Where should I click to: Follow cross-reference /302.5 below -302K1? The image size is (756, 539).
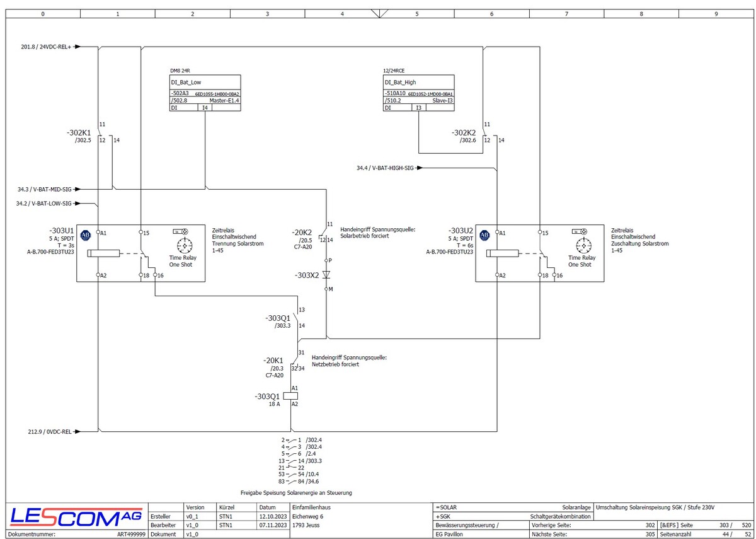coord(83,141)
